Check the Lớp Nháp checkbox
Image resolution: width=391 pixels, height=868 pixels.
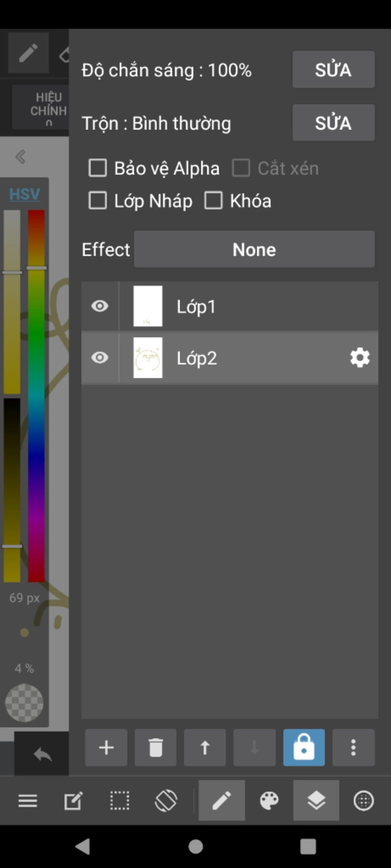(x=98, y=201)
